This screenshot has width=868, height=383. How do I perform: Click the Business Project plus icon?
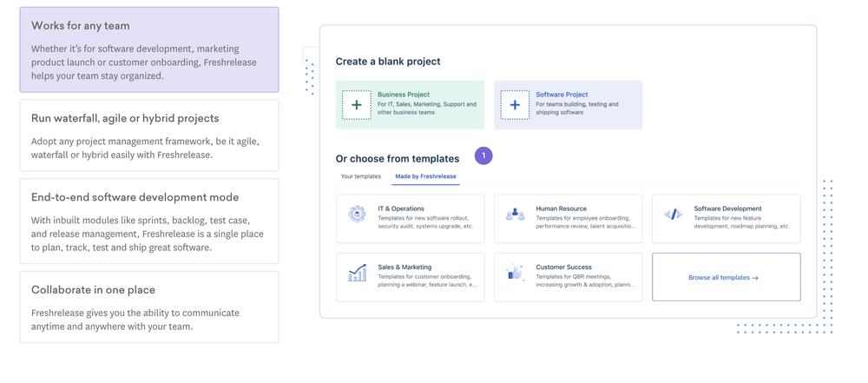[x=357, y=105]
